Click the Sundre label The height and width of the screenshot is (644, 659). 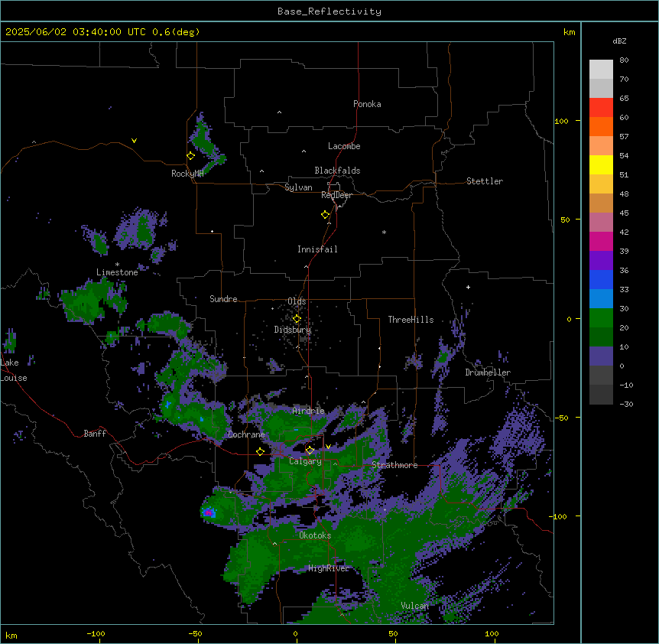[223, 299]
